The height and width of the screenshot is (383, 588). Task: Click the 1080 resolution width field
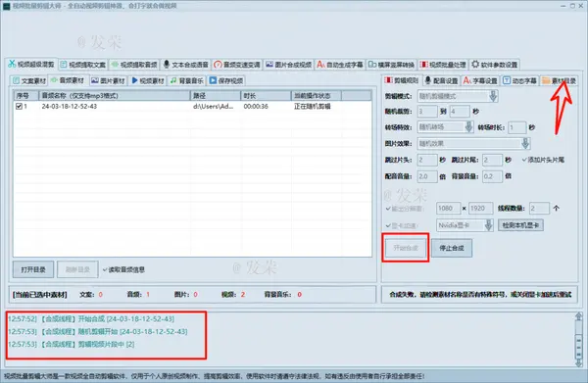pyautogui.click(x=448, y=208)
